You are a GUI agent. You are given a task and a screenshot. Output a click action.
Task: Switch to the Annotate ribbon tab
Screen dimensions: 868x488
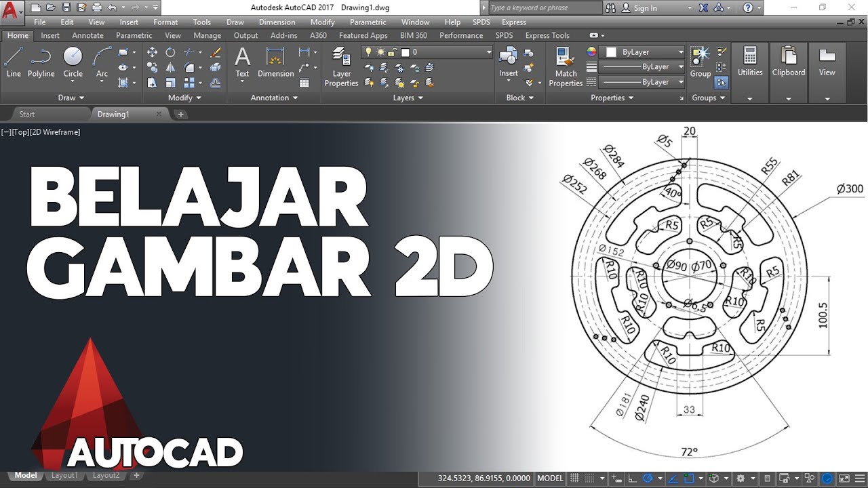point(87,35)
